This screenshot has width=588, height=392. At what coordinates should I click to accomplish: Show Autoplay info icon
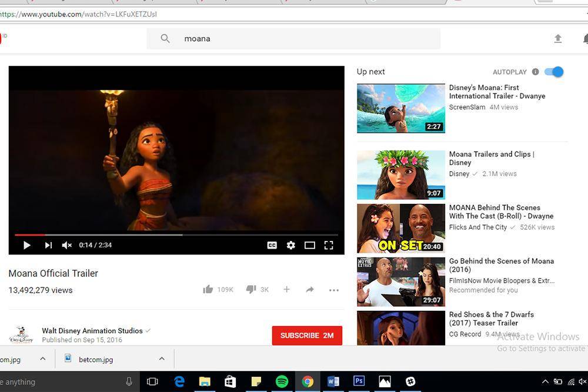pyautogui.click(x=536, y=72)
